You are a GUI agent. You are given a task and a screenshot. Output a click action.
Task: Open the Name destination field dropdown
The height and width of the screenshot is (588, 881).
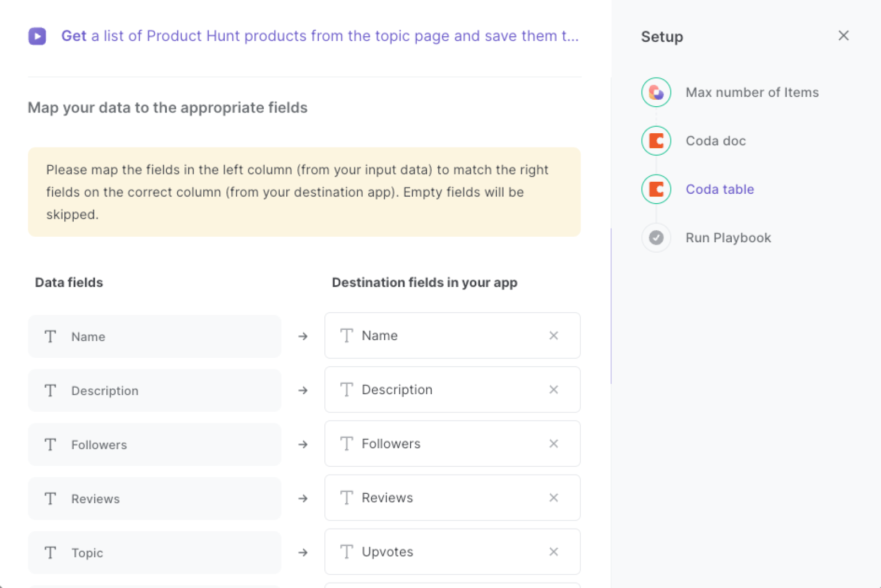[453, 335]
